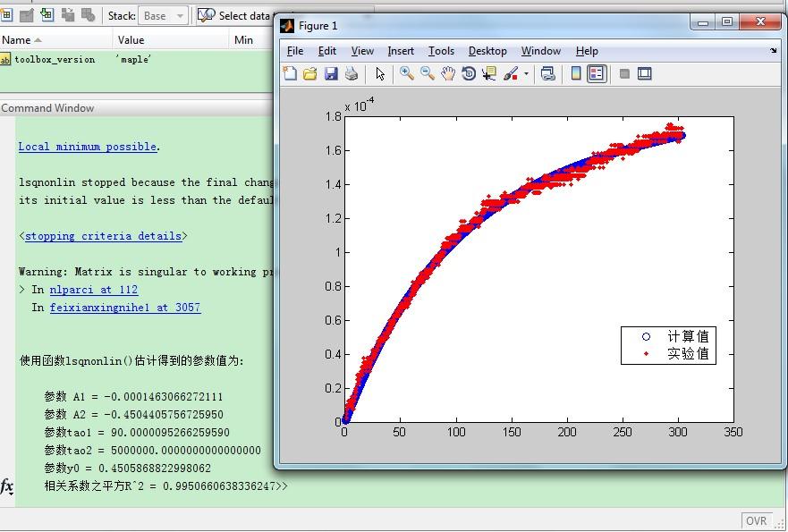Click the Delete Variable icon in Workspace toolbar
This screenshot has height=532, width=788.
88,15
